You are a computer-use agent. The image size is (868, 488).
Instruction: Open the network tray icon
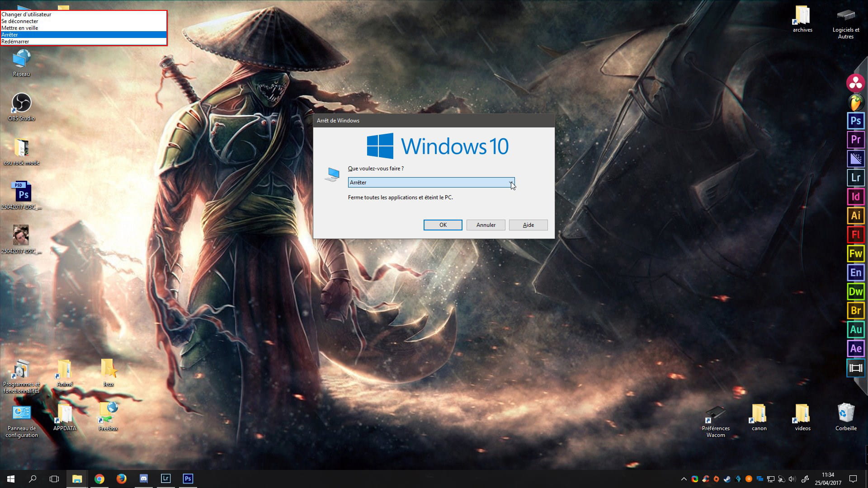(x=771, y=479)
